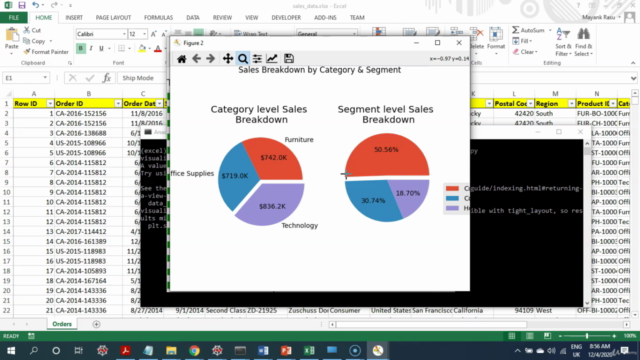This screenshot has width=640, height=360.
Task: Open Chrome from the taskbar
Action: [x=194, y=351]
